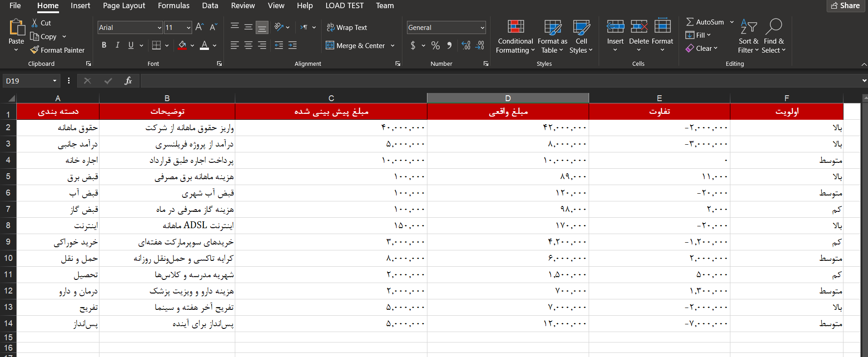The height and width of the screenshot is (357, 868).
Task: Select column D header
Action: pyautogui.click(x=508, y=98)
